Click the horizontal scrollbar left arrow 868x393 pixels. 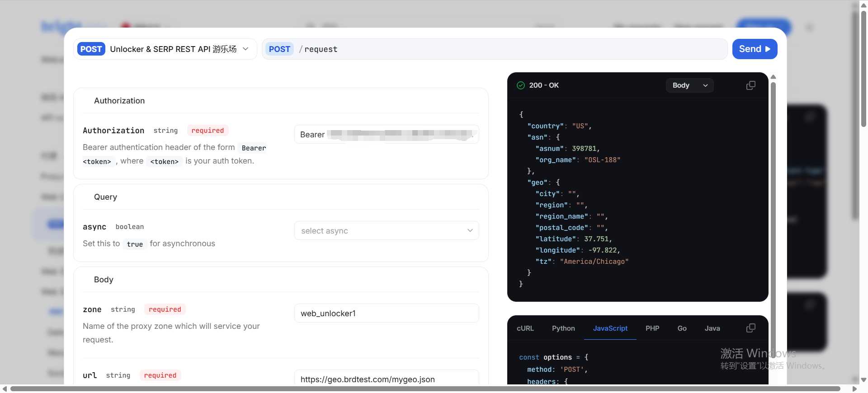[x=5, y=388]
